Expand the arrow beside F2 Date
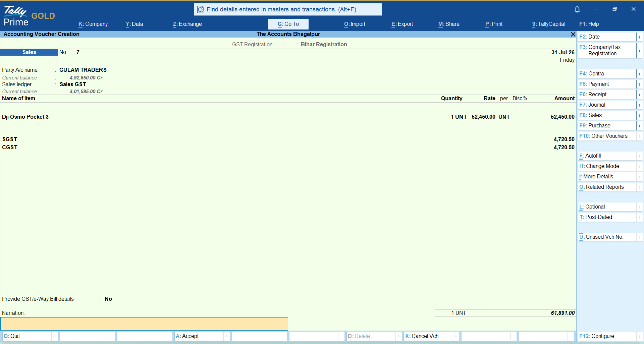Viewport: 644px width, 344px height. 640,37
